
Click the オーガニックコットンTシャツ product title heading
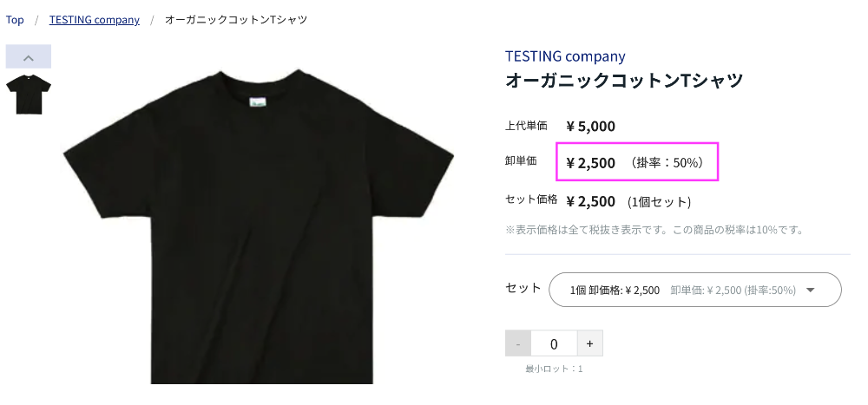[624, 81]
